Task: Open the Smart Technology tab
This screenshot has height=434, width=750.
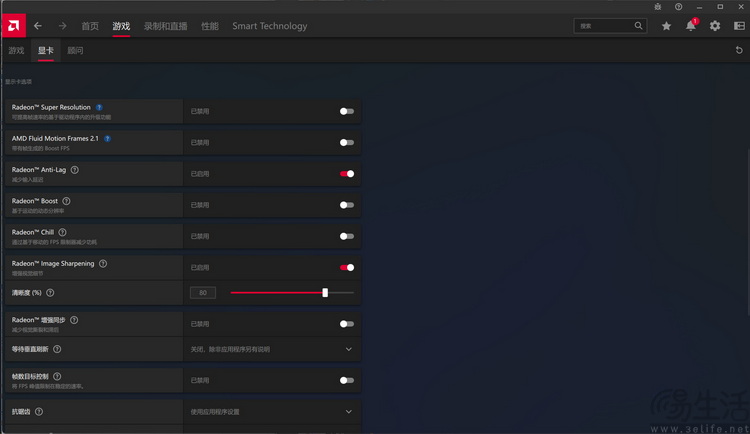Action: (x=270, y=26)
